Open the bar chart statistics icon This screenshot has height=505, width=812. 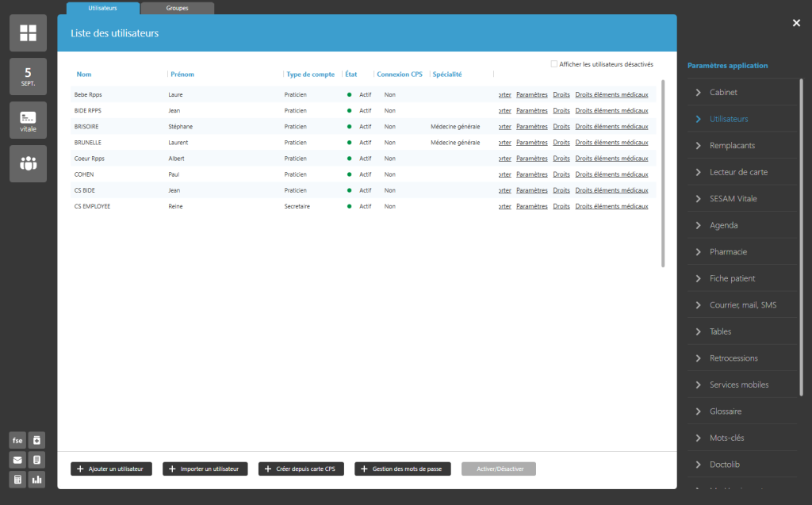point(37,480)
